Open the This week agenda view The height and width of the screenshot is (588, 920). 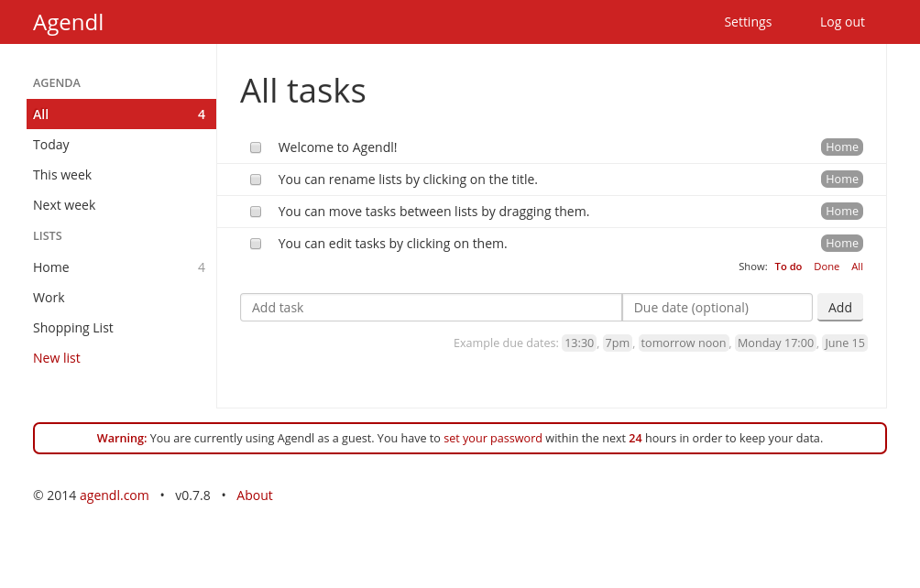[62, 175]
